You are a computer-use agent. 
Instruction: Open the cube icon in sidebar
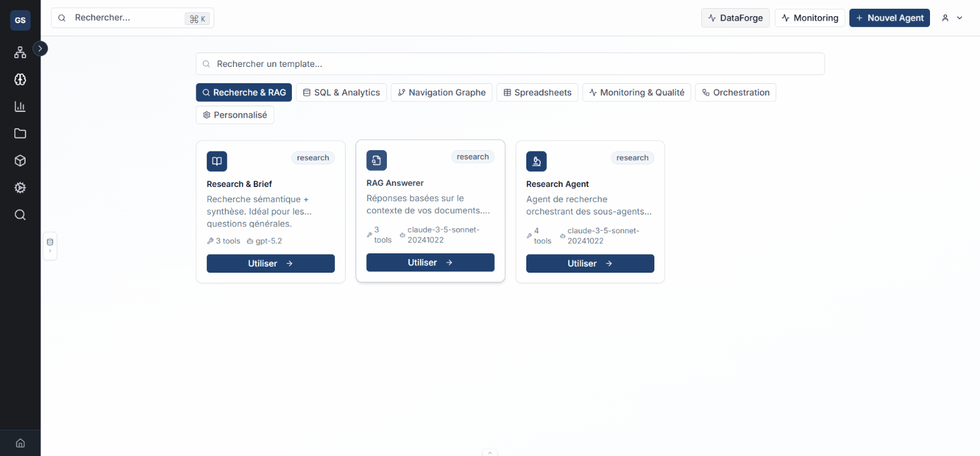(20, 161)
